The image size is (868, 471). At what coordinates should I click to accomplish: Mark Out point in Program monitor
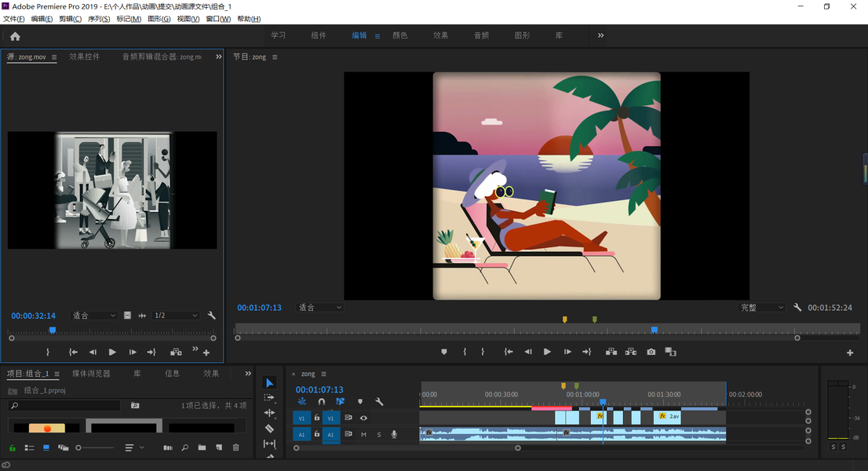pos(483,352)
